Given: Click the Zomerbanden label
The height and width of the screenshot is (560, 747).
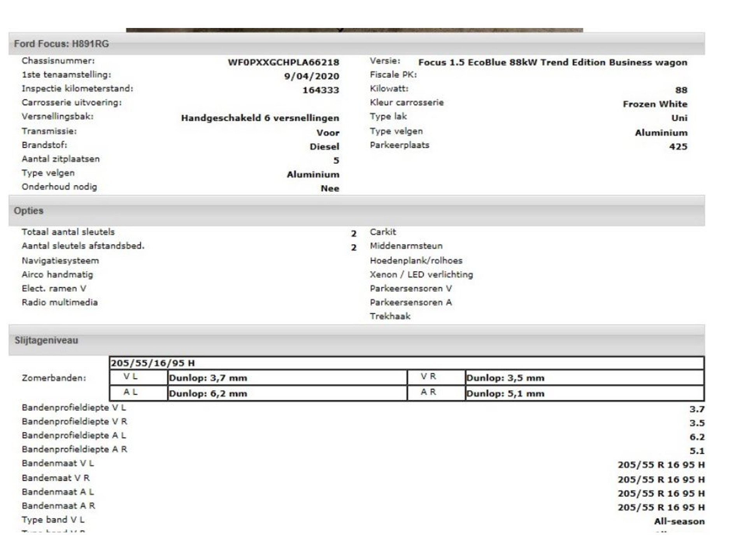Looking at the screenshot, I should [x=54, y=378].
